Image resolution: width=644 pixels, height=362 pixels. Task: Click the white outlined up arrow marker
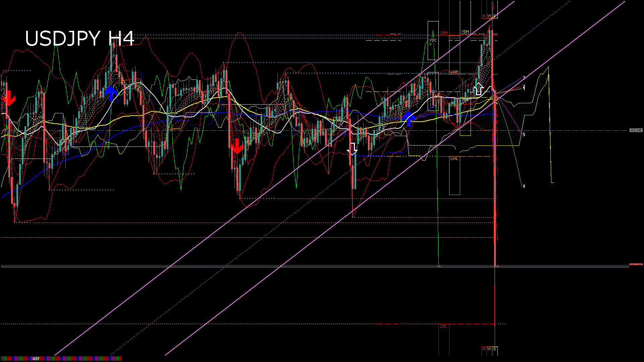coord(479,89)
